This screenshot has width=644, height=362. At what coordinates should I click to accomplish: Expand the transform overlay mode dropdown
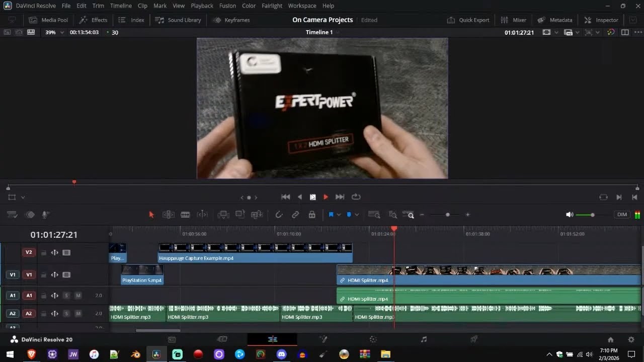23,198
